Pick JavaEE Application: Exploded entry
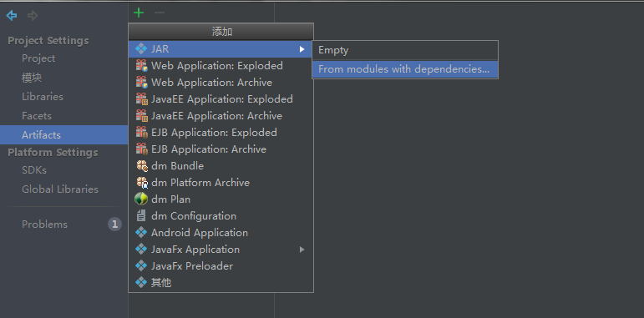The width and height of the screenshot is (644, 318). (221, 99)
